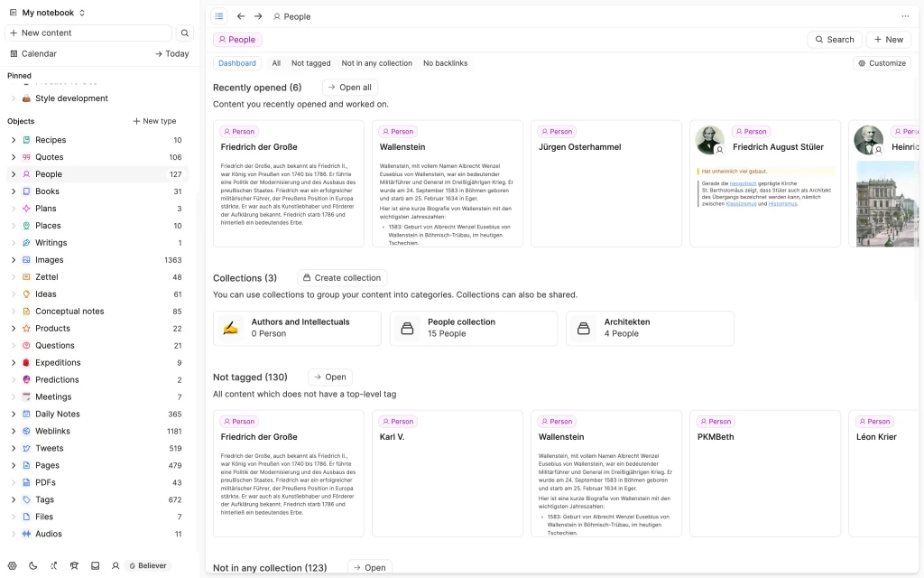Expand the Recipes object type
924x578 pixels.
click(x=14, y=140)
